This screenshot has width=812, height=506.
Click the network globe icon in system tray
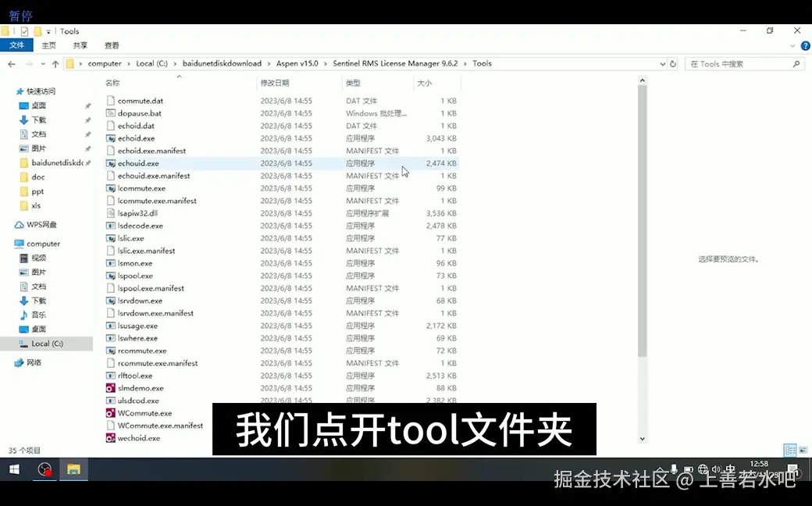tap(701, 469)
